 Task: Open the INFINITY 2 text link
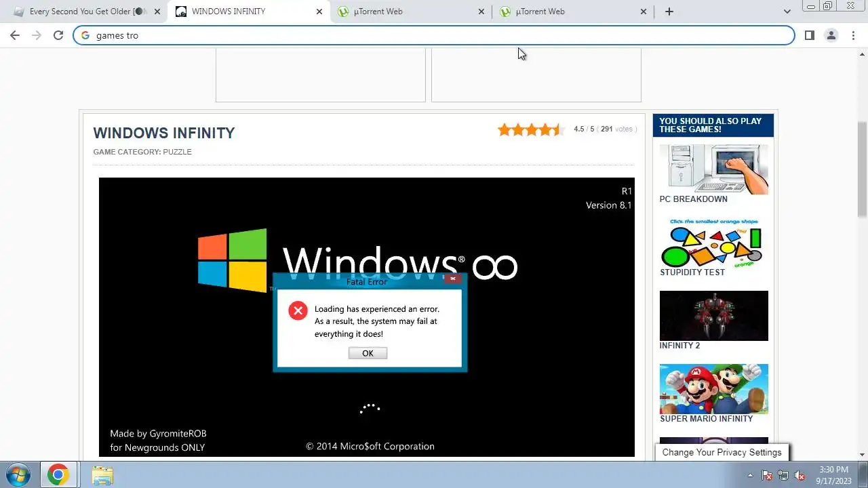point(679,346)
